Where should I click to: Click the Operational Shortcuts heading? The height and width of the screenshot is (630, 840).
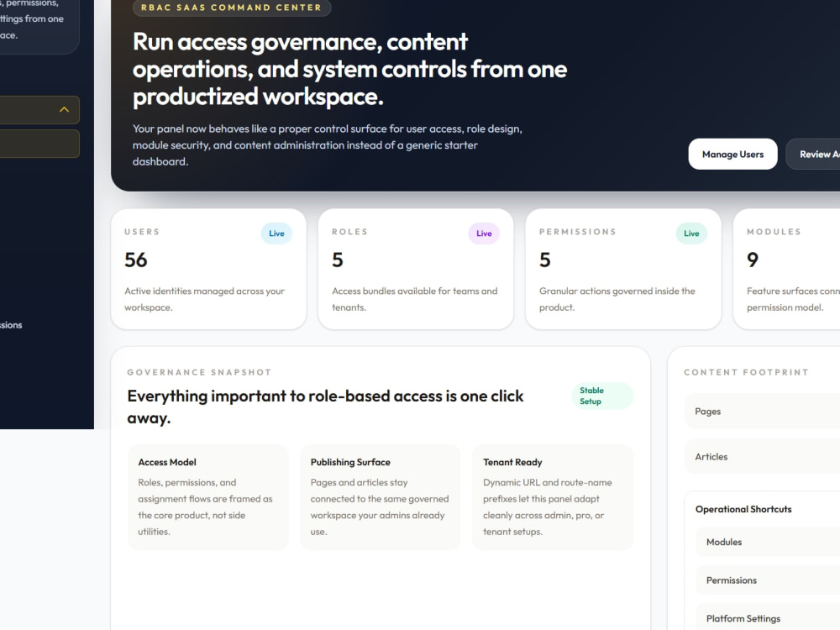[743, 510]
